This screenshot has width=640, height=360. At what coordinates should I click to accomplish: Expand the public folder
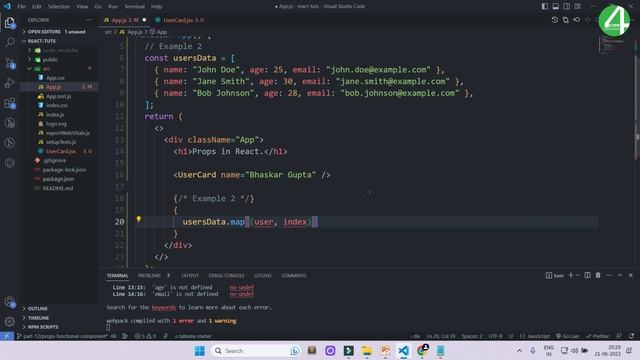click(50, 60)
